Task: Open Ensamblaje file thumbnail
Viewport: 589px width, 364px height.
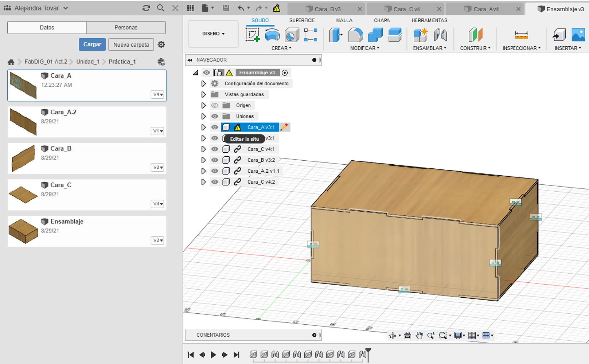Action: click(x=23, y=231)
